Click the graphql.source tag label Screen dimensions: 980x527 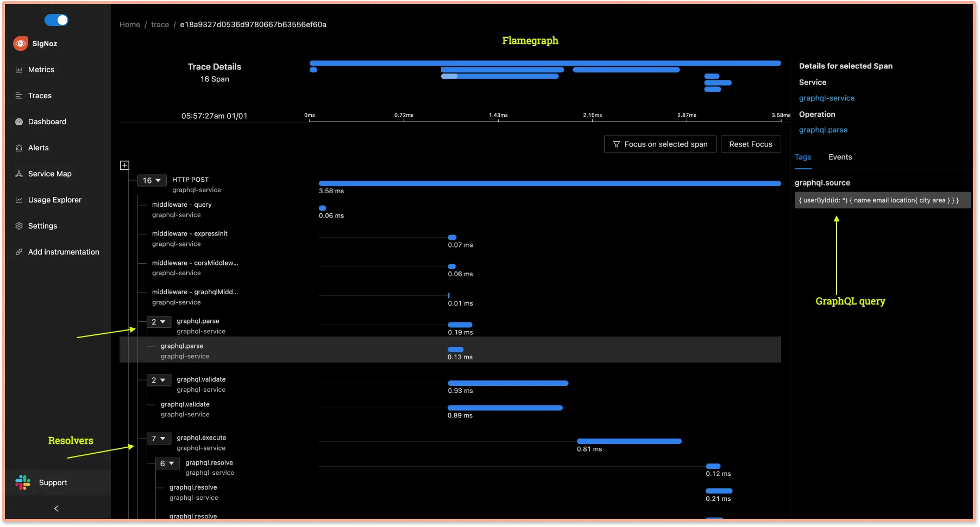[822, 183]
